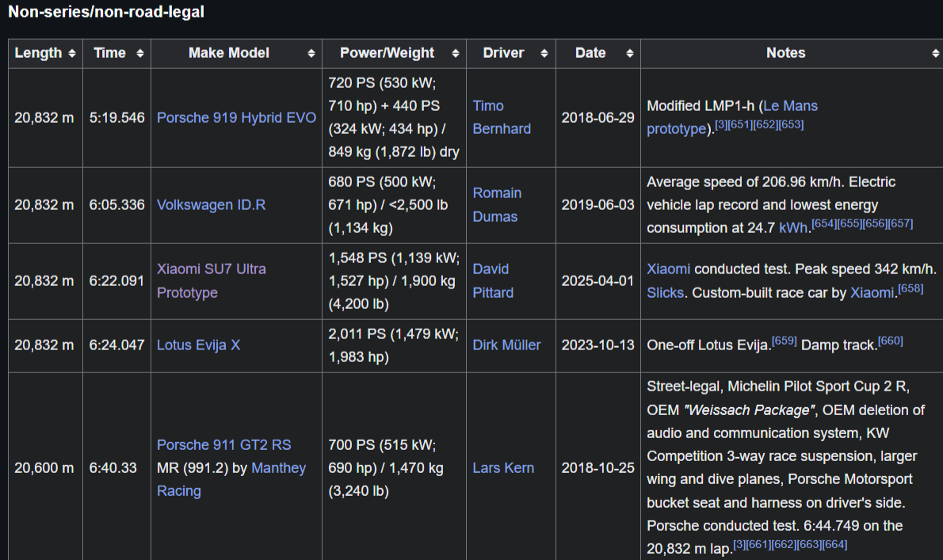Open the Lotus Evija X link

(198, 345)
